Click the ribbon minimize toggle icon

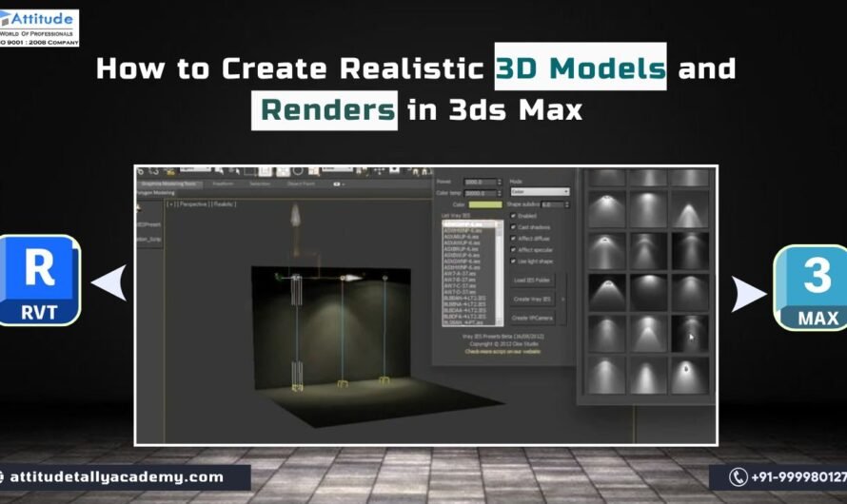337,184
